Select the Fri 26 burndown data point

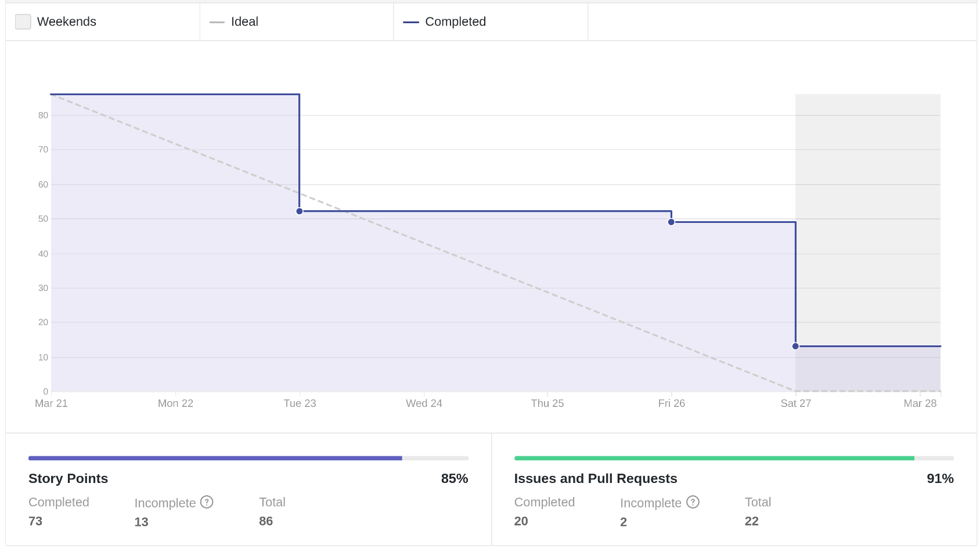(x=671, y=222)
